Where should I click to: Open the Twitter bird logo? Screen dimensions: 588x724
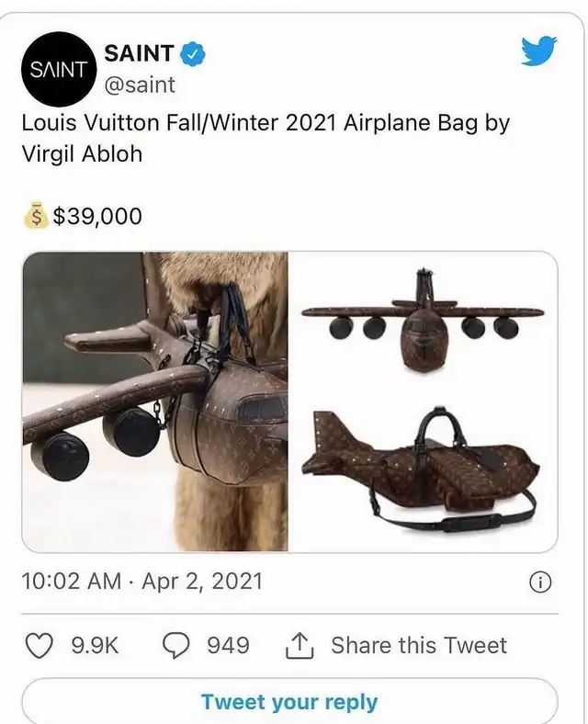point(539,51)
